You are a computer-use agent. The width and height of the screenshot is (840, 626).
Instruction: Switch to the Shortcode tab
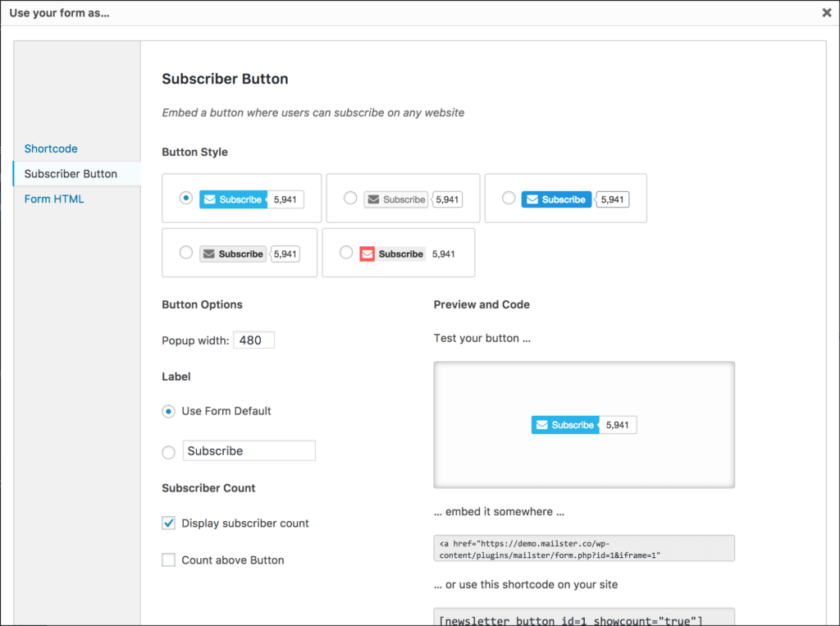point(51,149)
